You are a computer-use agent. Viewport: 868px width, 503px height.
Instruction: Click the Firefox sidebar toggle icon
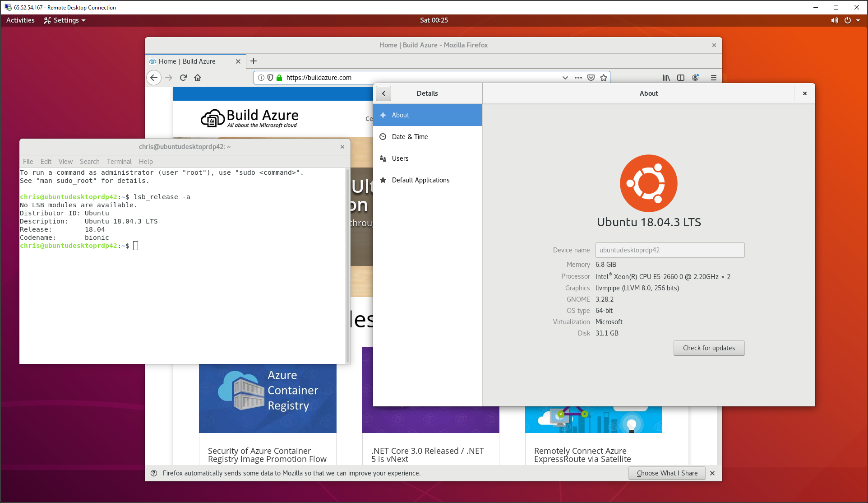point(681,77)
